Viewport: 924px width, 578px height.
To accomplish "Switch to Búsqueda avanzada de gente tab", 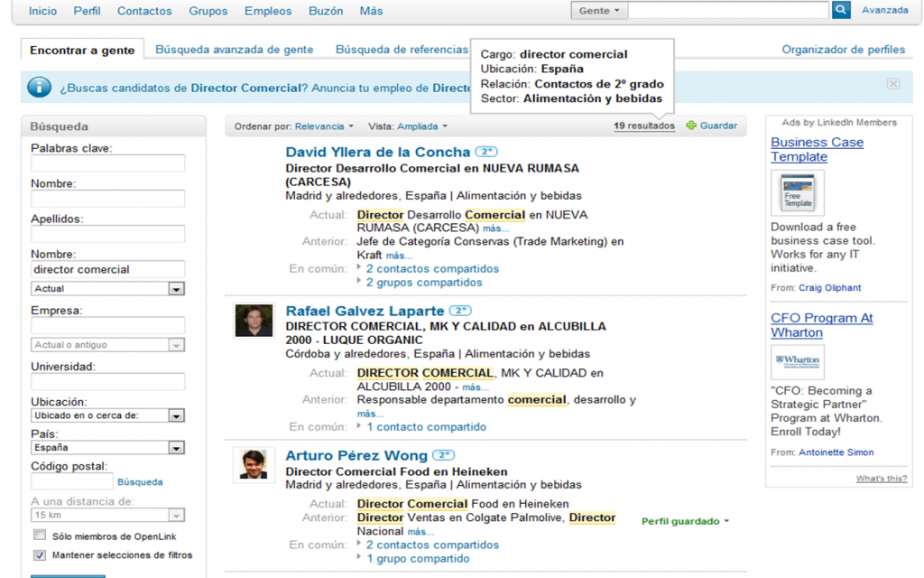I will (x=234, y=50).
